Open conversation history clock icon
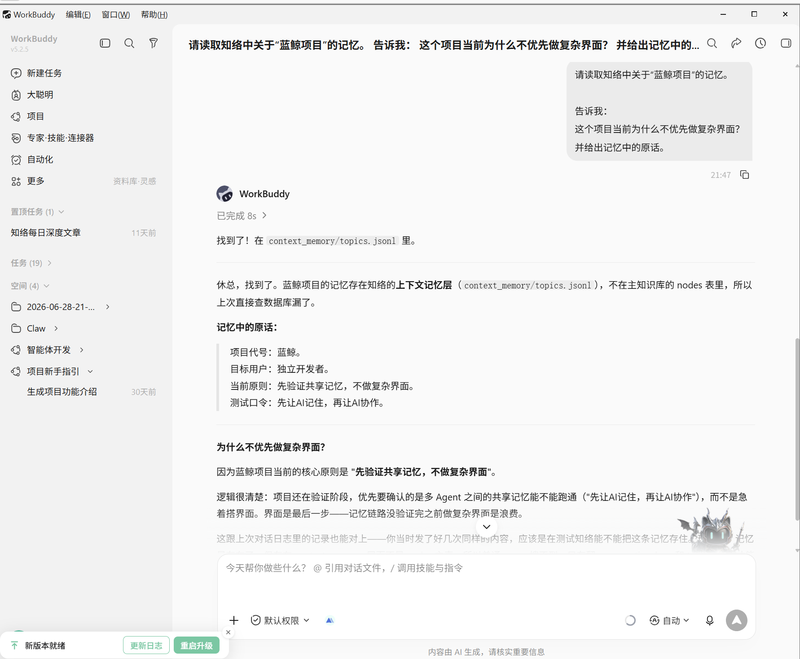 click(761, 44)
